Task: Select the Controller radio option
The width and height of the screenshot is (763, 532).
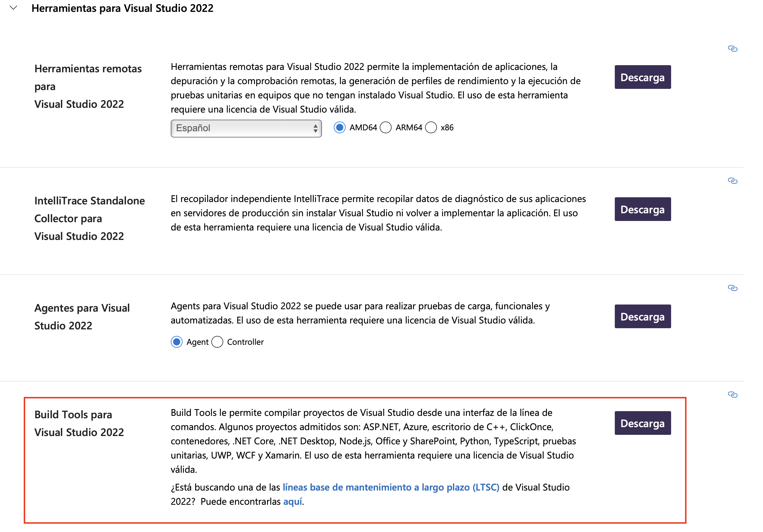Action: 217,342
